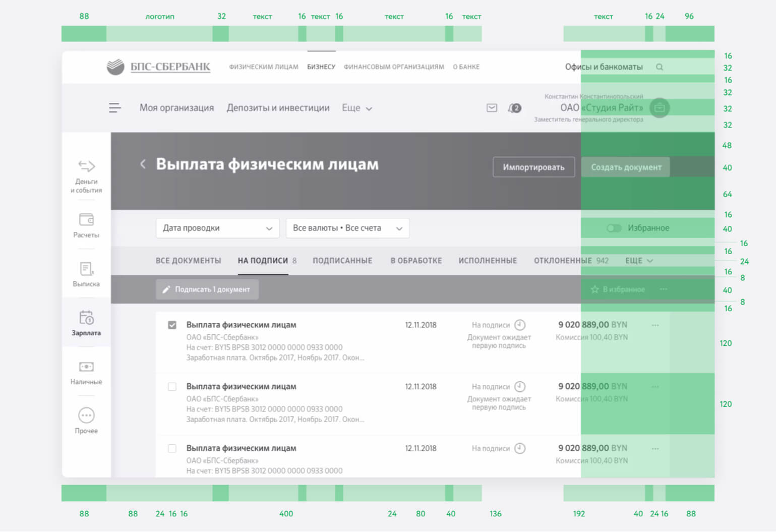Image resolution: width=776 pixels, height=532 pixels.
Task: Click clock status icon in third row
Action: pos(520,448)
